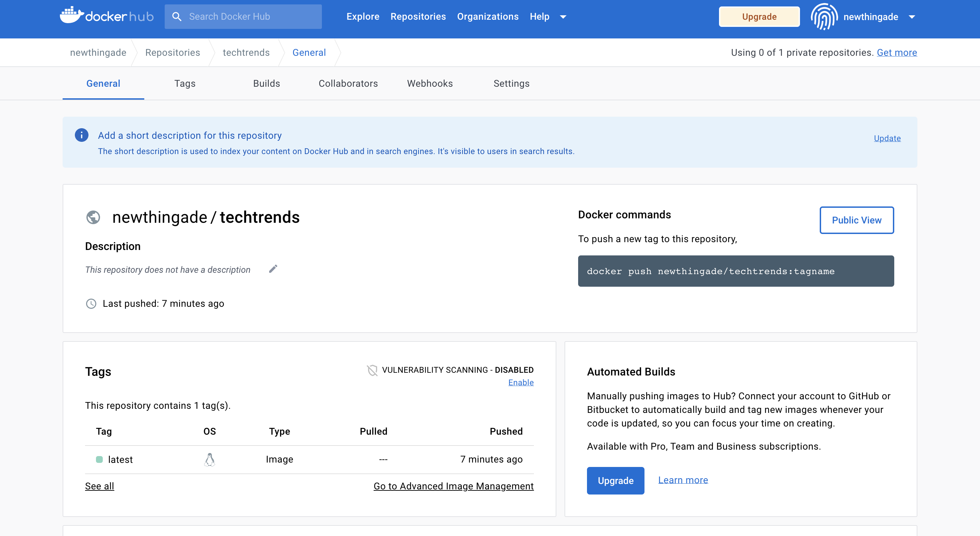Click the Docker Hub logo
This screenshot has width=980, height=536.
[x=107, y=16]
